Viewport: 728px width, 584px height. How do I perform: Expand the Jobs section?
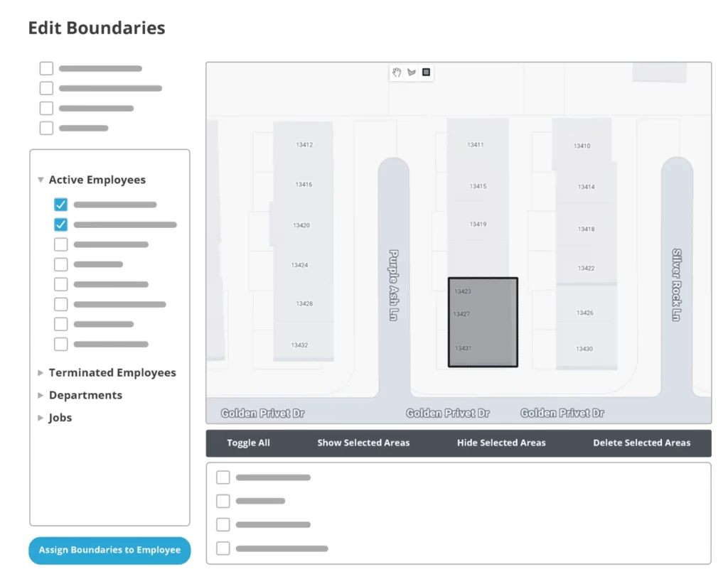[41, 418]
